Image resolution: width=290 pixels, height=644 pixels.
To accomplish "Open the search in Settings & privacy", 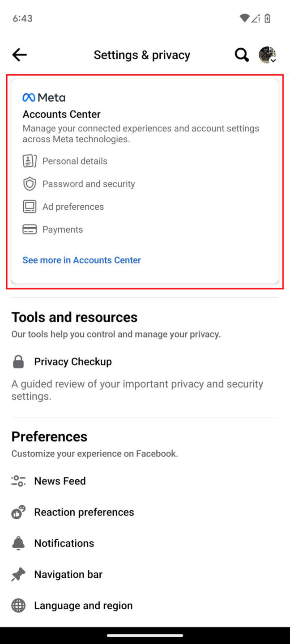I will (x=242, y=55).
